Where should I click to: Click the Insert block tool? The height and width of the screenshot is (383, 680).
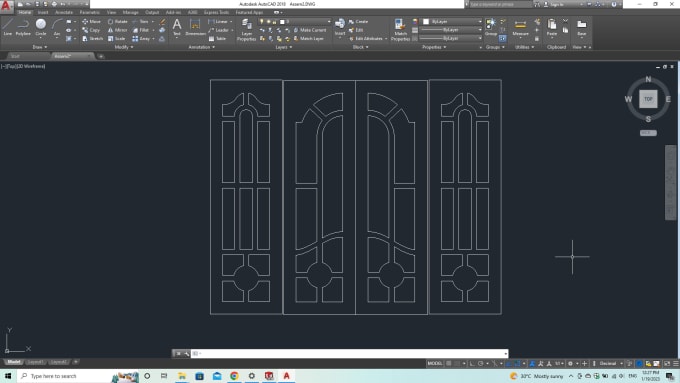click(x=340, y=27)
